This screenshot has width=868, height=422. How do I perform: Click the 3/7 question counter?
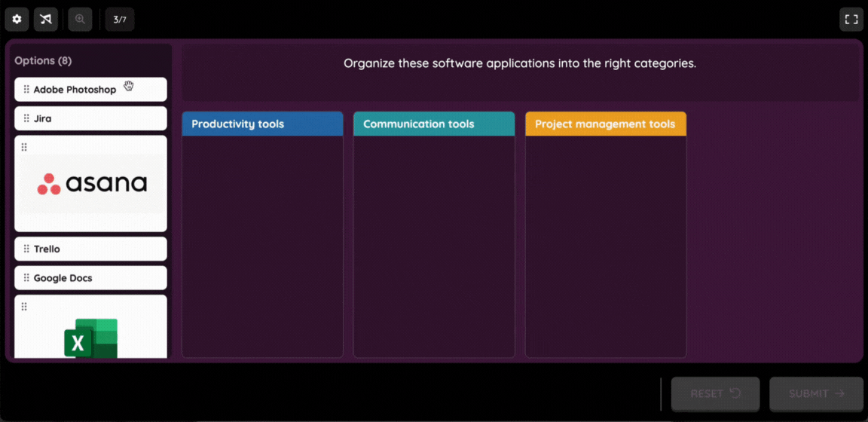[120, 20]
